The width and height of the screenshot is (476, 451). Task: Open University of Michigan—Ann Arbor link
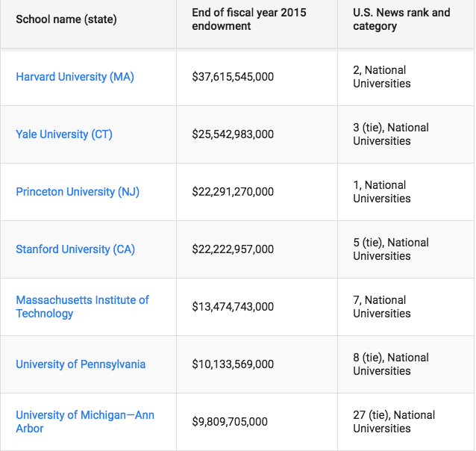coord(85,422)
